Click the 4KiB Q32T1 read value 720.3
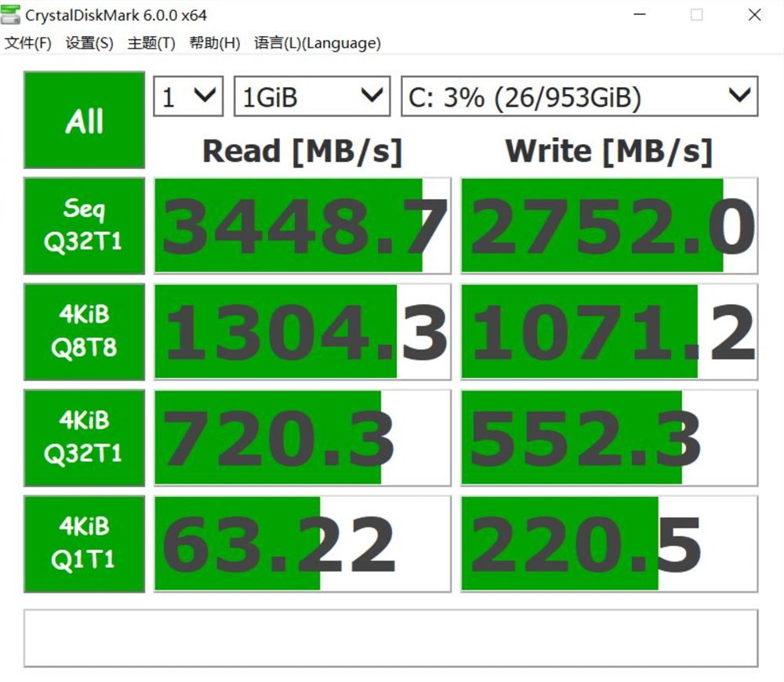This screenshot has height=682, width=784. tap(303, 437)
